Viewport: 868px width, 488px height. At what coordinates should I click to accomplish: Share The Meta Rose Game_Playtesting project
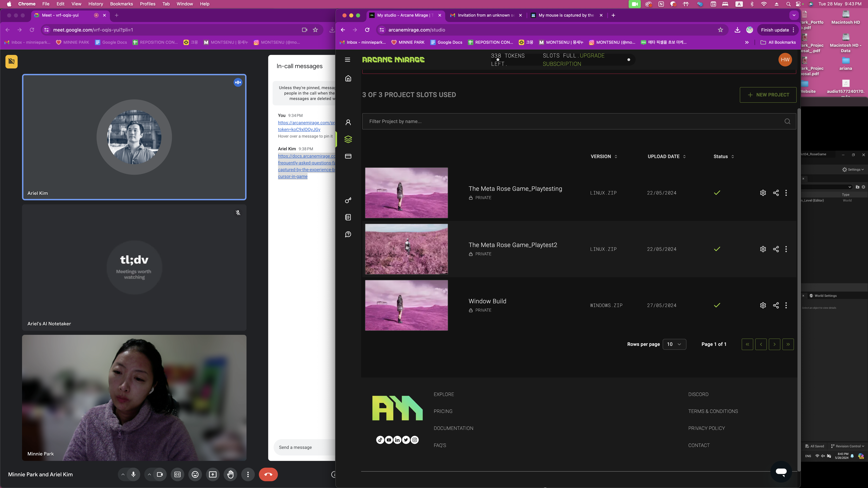click(776, 193)
